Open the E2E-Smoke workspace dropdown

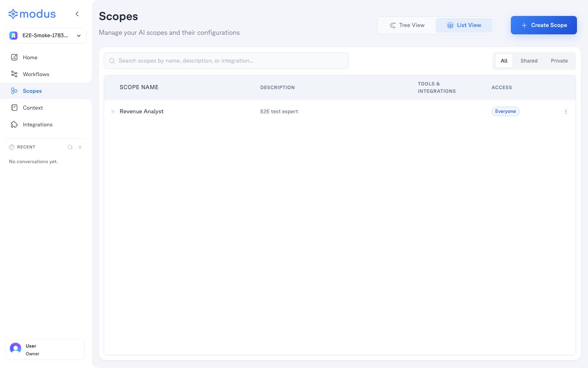46,36
